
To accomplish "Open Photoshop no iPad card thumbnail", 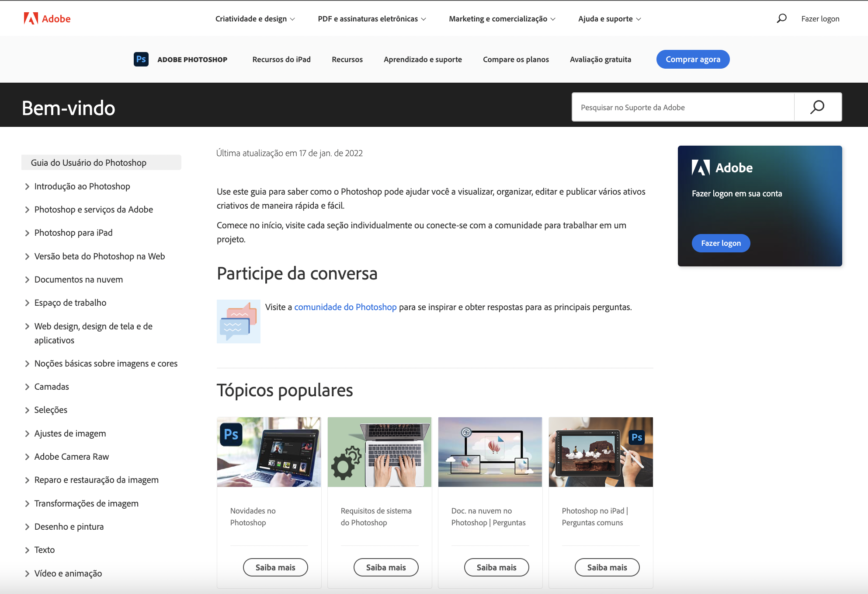I will coord(601,452).
